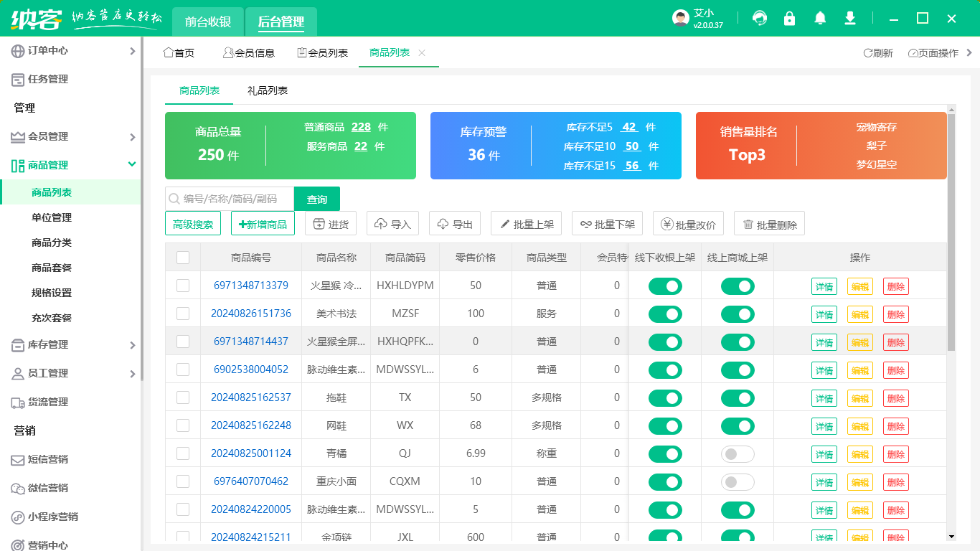Image resolution: width=980 pixels, height=551 pixels.
Task: Click the 库存管理 box icon
Action: [18, 345]
